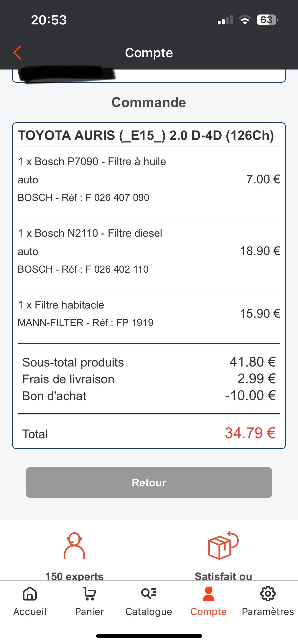This screenshot has width=298, height=644.
Task: Open the Paramètres gear icon
Action: coord(268,594)
